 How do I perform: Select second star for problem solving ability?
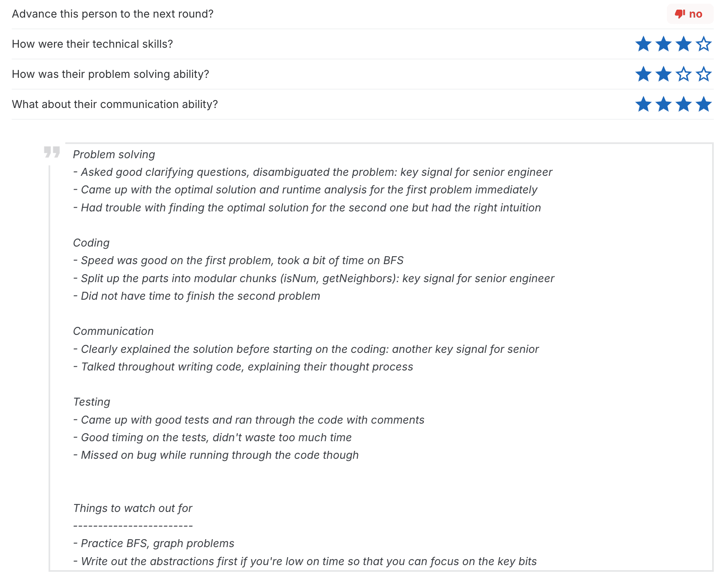664,74
